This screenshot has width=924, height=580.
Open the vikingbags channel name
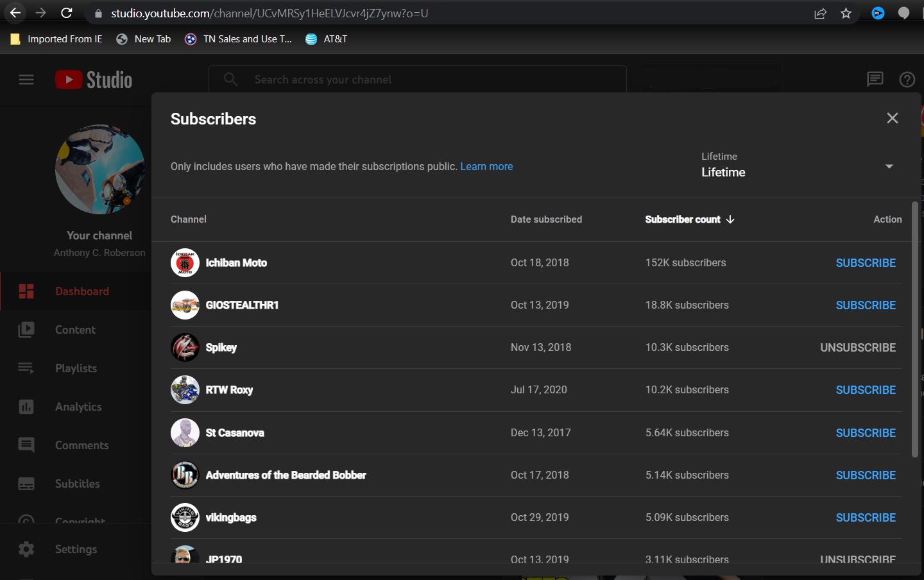pyautogui.click(x=231, y=518)
